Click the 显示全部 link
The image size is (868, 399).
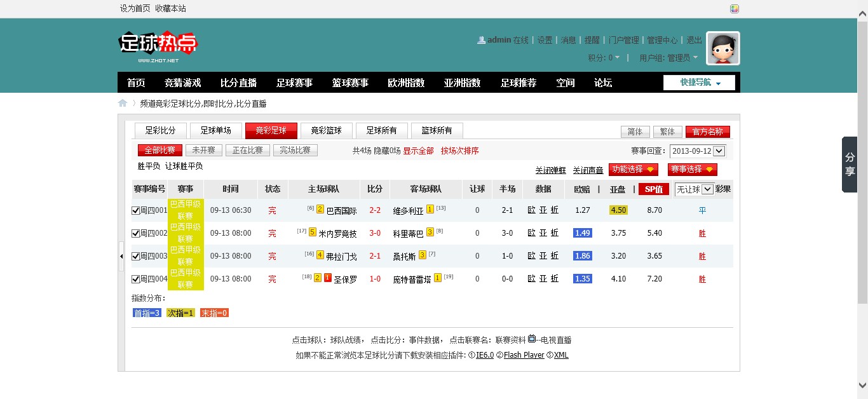(x=418, y=151)
